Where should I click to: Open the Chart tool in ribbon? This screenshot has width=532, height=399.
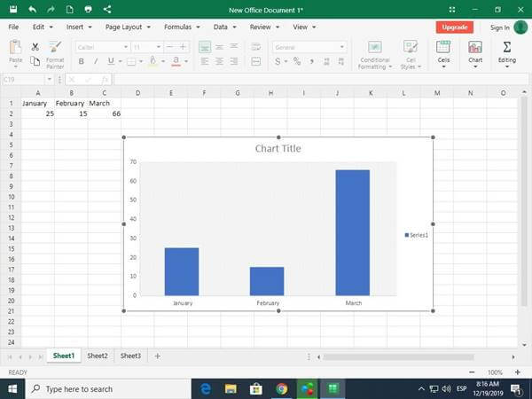point(475,52)
